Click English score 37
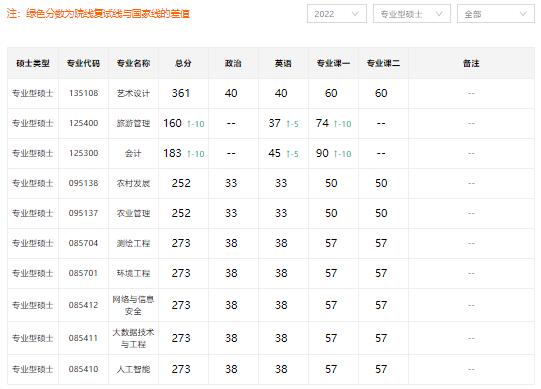This screenshot has height=389, width=541. [x=275, y=123]
